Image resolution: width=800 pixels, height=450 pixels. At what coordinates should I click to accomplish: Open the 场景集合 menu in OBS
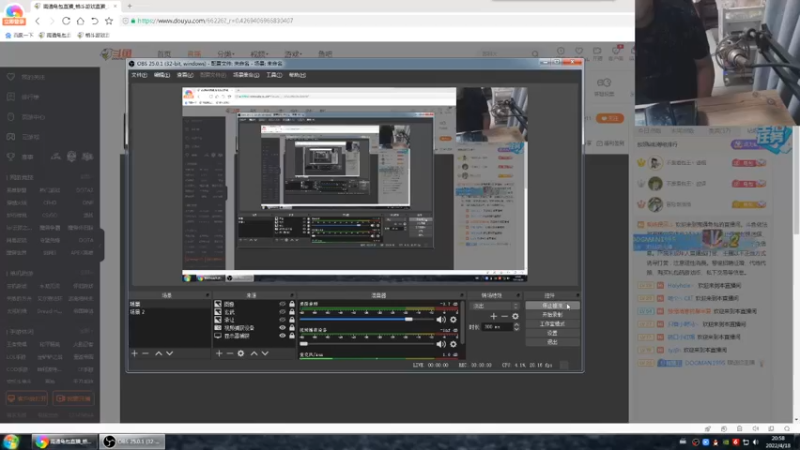pyautogui.click(x=246, y=75)
